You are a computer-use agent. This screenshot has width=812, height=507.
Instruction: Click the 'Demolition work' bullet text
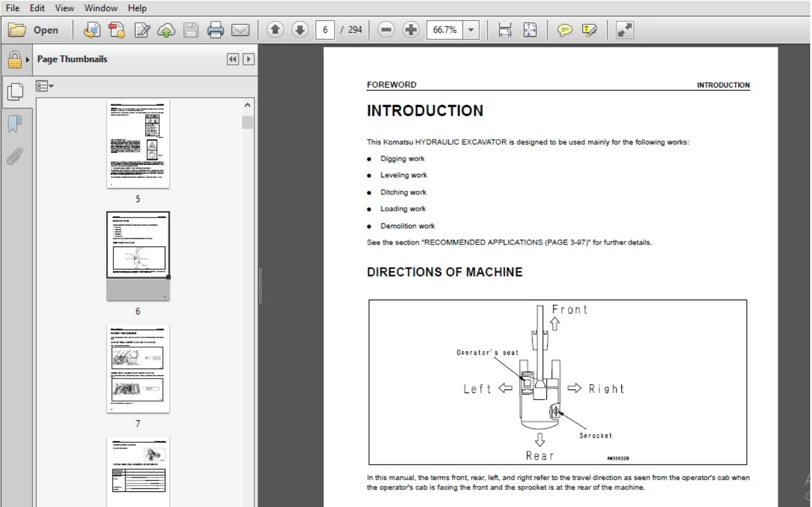pyautogui.click(x=408, y=226)
